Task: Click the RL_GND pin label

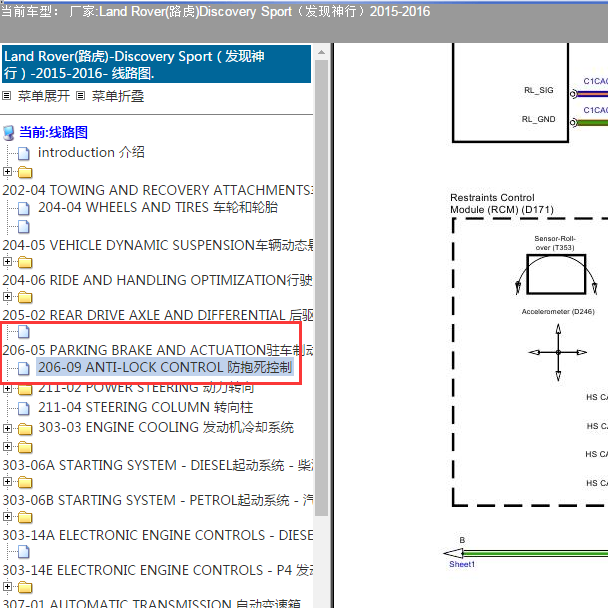Action: tap(539, 119)
